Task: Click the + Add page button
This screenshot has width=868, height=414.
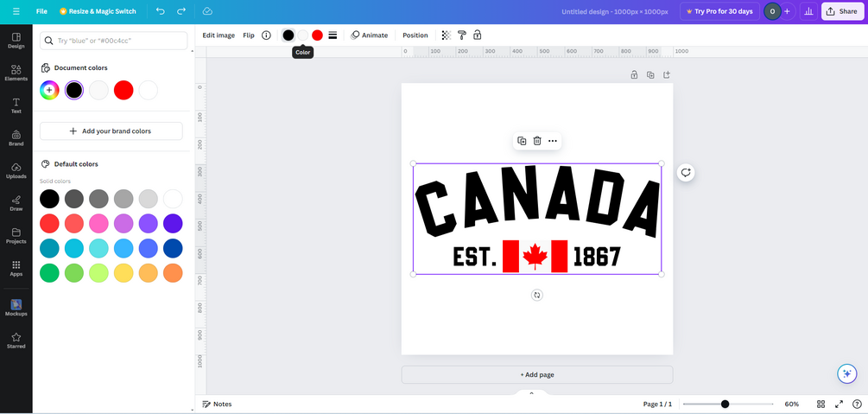Action: (537, 374)
